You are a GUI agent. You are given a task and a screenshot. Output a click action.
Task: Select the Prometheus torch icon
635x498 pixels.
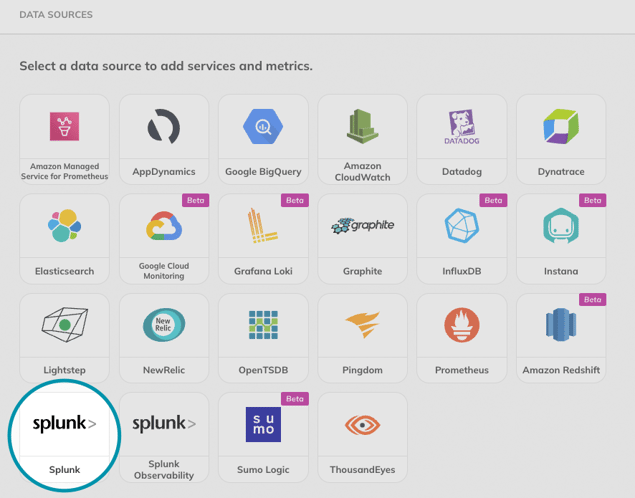462,325
